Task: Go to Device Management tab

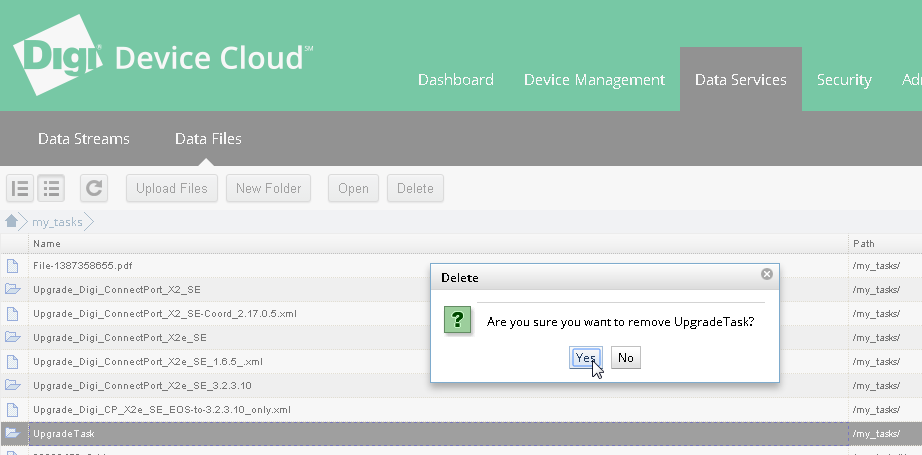Action: click(594, 80)
